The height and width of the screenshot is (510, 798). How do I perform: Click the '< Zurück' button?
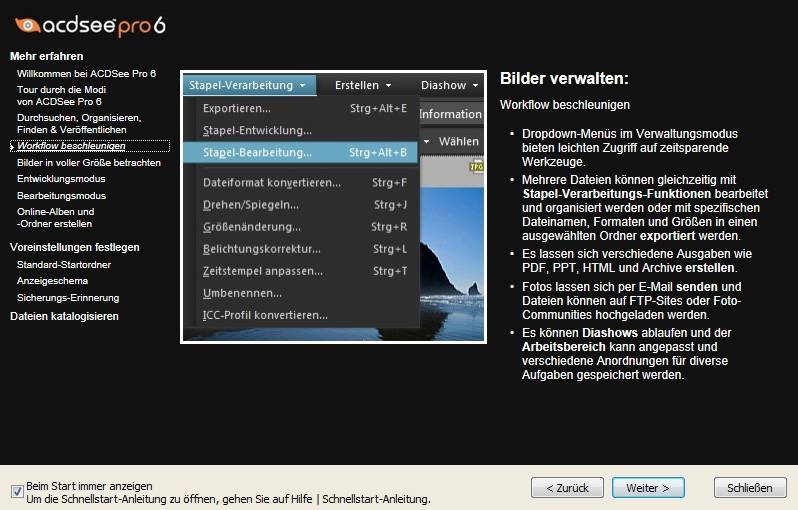tap(567, 488)
